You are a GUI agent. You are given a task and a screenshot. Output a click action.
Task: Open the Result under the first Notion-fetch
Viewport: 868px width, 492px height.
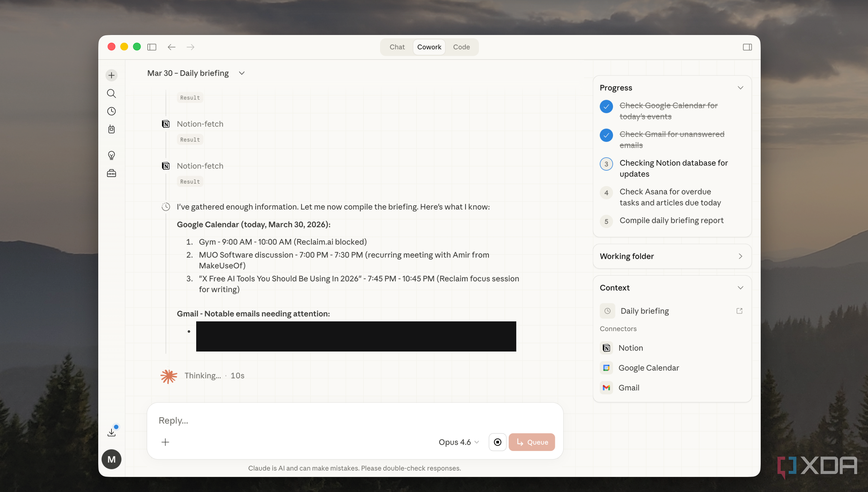coord(190,140)
